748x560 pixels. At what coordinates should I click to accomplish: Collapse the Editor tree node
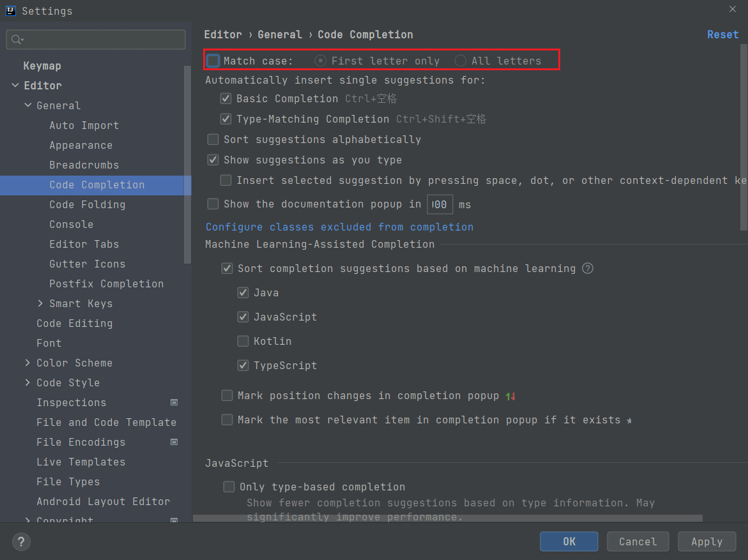point(15,85)
